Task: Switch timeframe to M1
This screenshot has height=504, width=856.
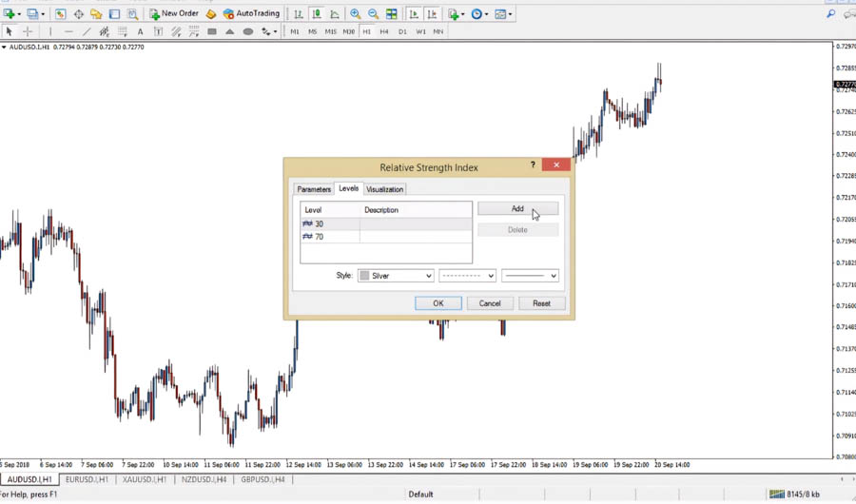Action: click(x=295, y=31)
